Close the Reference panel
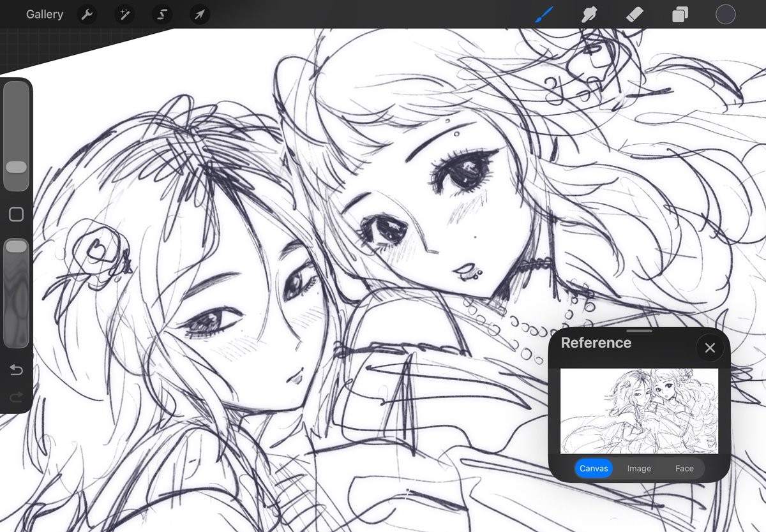Image resolution: width=766 pixels, height=532 pixels. pyautogui.click(x=710, y=348)
